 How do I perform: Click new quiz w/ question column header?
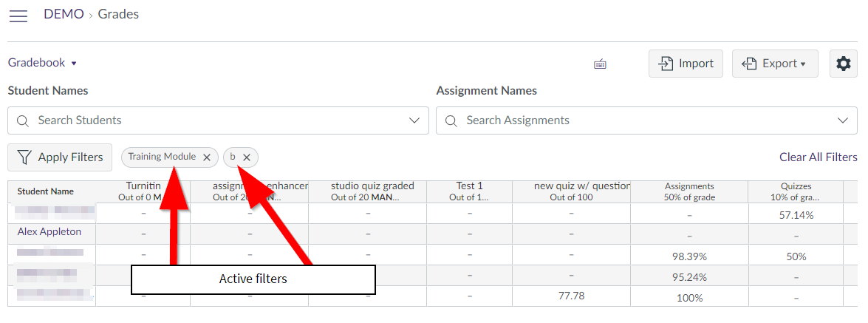point(571,191)
